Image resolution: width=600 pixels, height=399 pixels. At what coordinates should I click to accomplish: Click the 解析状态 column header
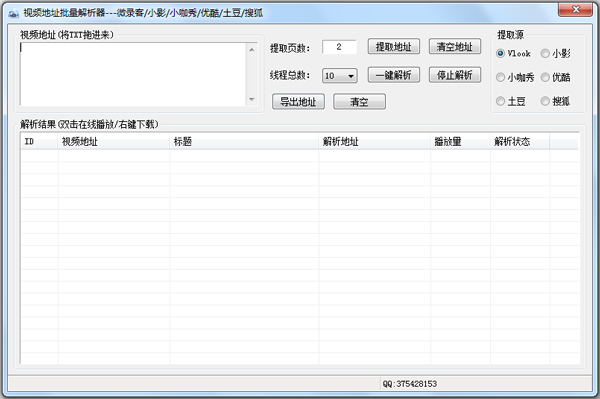tap(520, 142)
